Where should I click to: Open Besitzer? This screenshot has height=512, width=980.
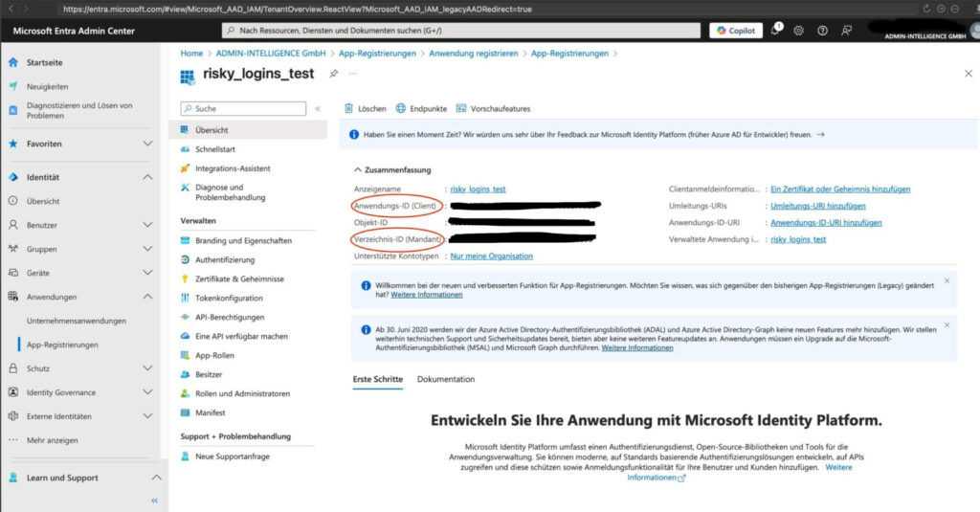(x=208, y=374)
